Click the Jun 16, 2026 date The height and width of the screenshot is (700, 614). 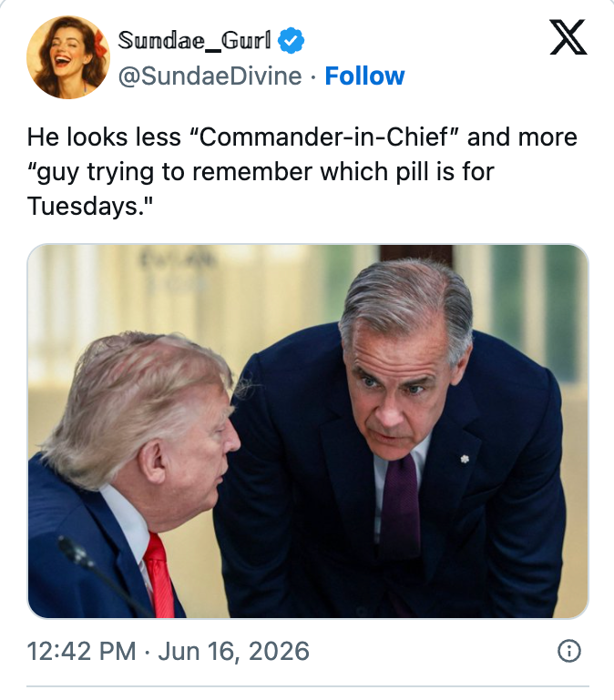tap(233, 651)
